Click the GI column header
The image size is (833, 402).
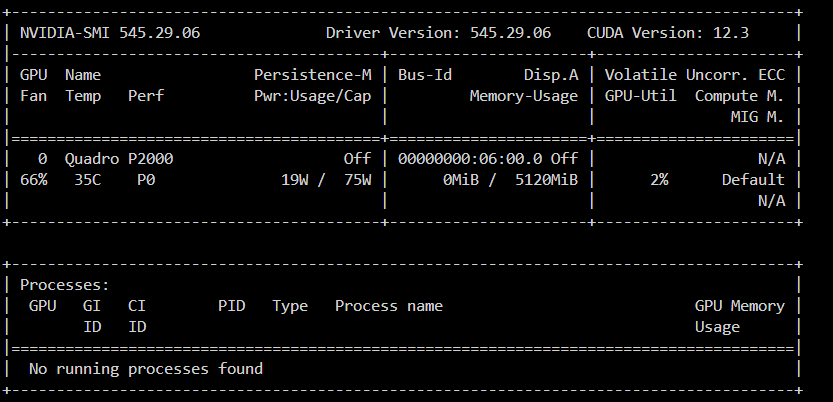92,306
